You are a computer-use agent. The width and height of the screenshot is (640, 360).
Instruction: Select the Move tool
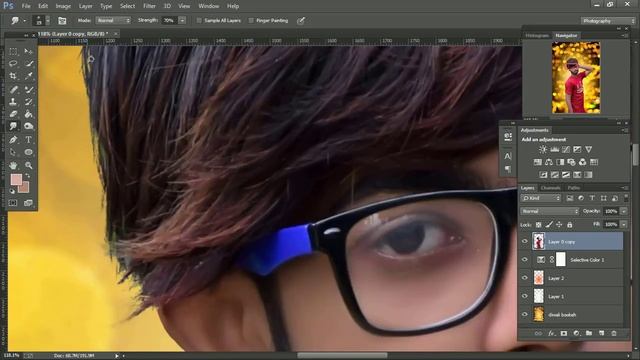click(x=28, y=51)
